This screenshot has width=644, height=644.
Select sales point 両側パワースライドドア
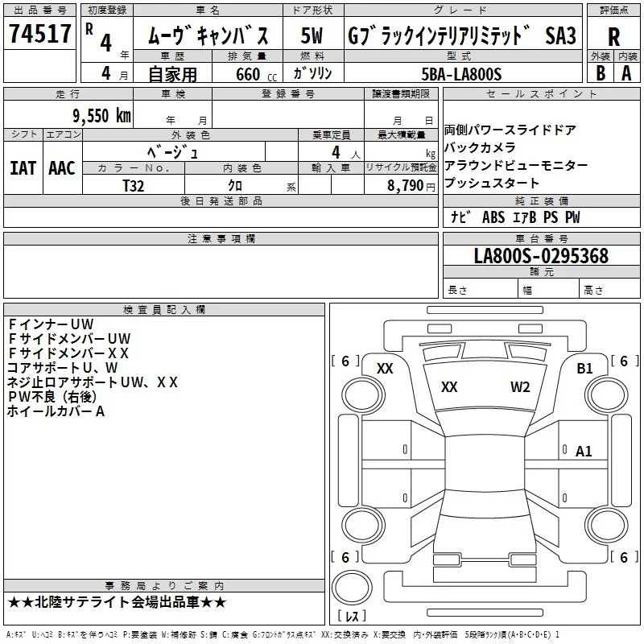(510, 130)
